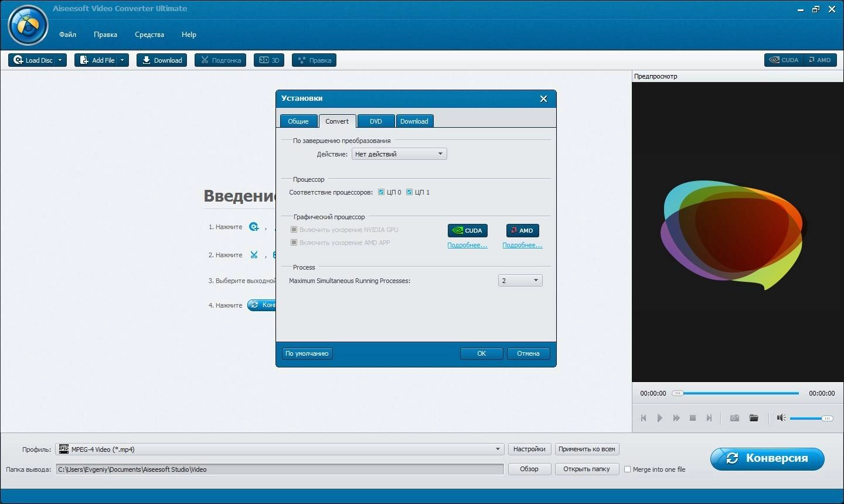Click the Add File toolbar button
The height and width of the screenshot is (504, 844).
97,60
